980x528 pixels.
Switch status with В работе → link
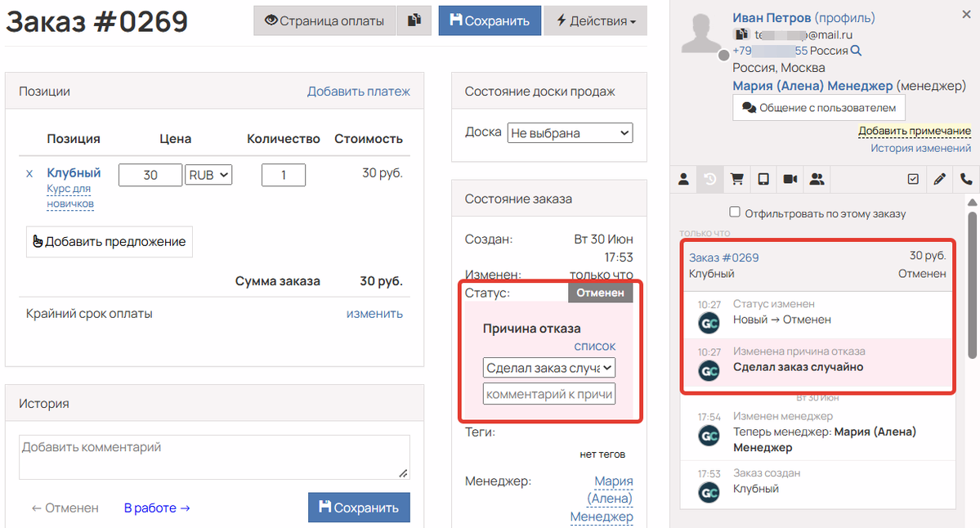pyautogui.click(x=157, y=508)
